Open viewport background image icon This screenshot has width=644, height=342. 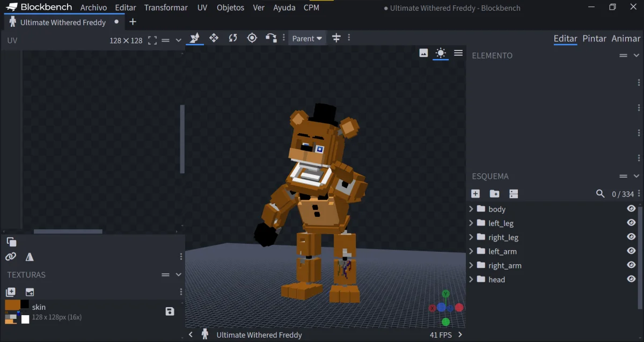click(423, 53)
